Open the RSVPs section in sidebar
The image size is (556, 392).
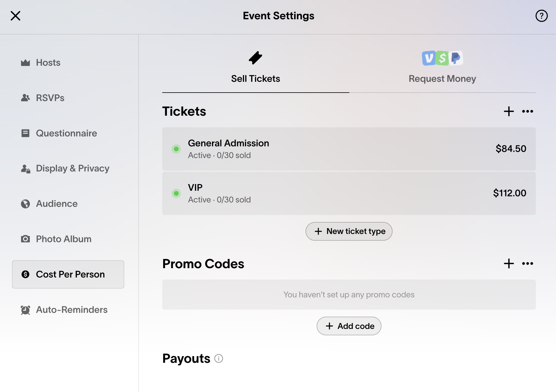(x=43, y=98)
